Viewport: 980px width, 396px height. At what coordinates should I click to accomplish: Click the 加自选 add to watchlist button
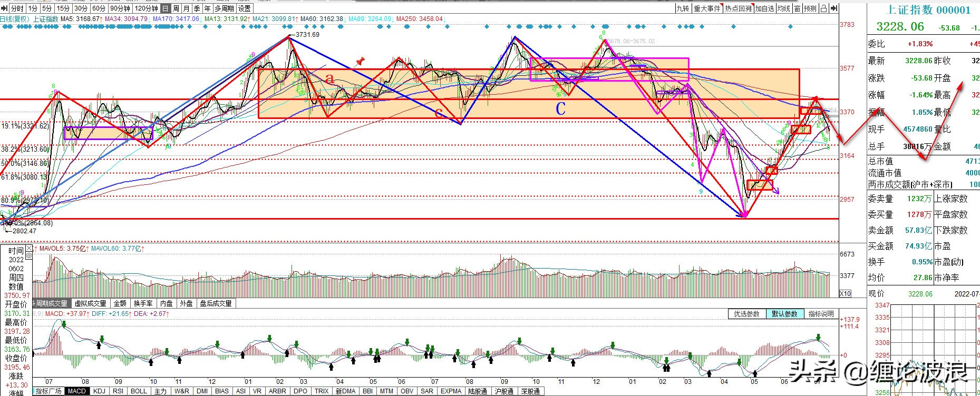pyautogui.click(x=764, y=8)
